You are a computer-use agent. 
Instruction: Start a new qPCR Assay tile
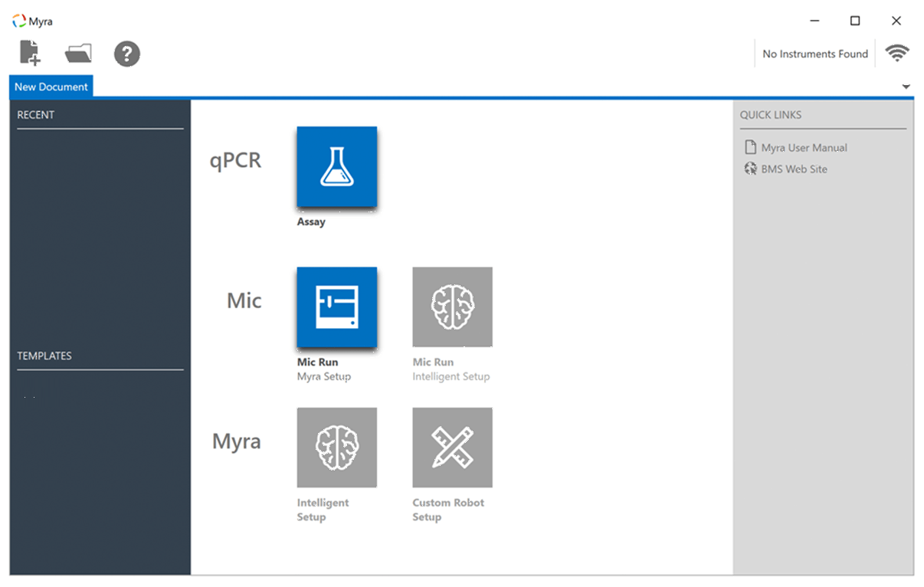point(336,167)
